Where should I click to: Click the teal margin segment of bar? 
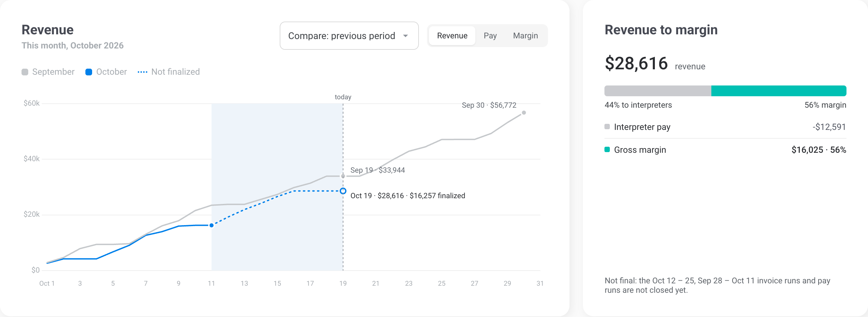point(779,91)
